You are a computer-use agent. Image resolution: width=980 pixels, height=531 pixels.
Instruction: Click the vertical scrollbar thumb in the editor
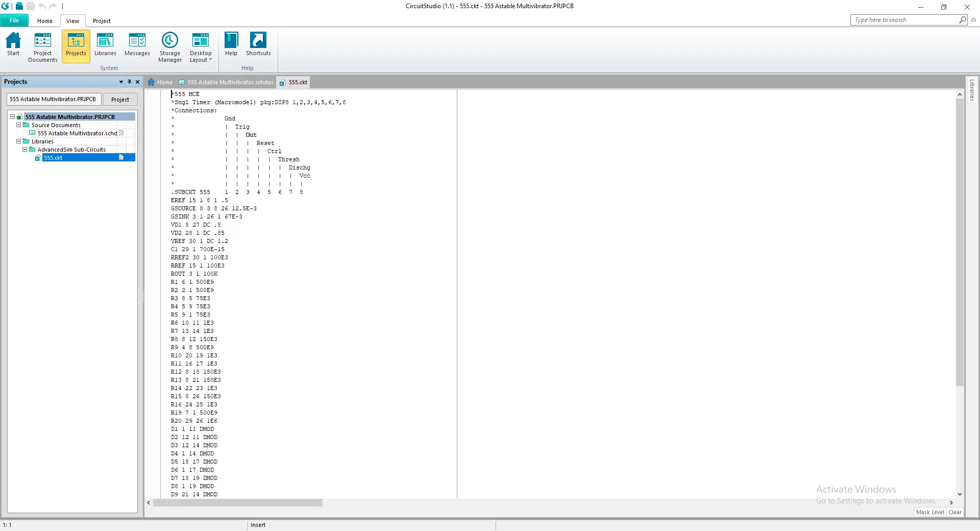pyautogui.click(x=960, y=243)
